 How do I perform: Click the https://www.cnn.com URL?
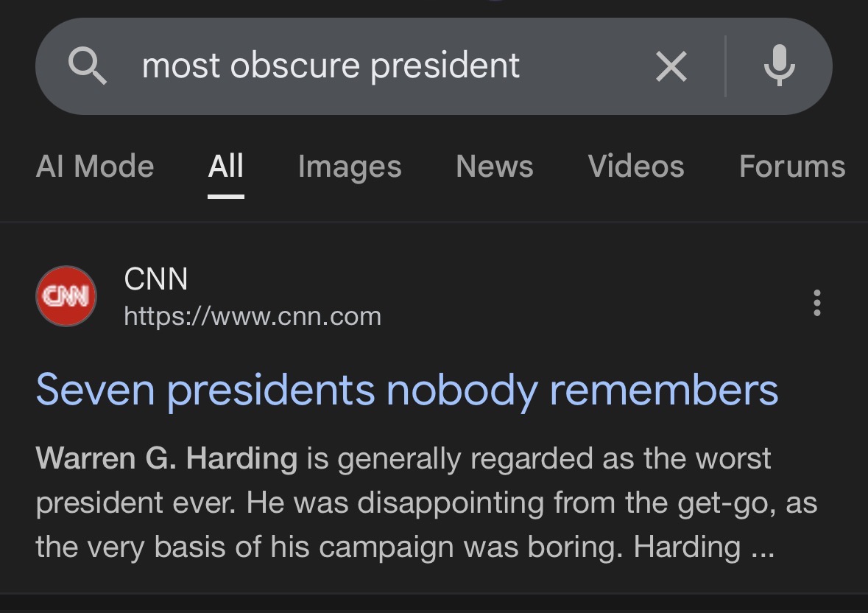tap(253, 317)
